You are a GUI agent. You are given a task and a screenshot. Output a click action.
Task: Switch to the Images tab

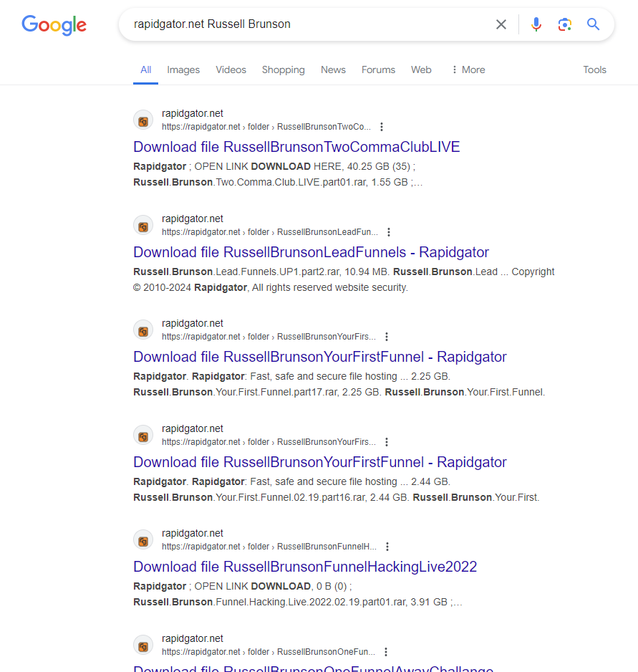pos(183,70)
